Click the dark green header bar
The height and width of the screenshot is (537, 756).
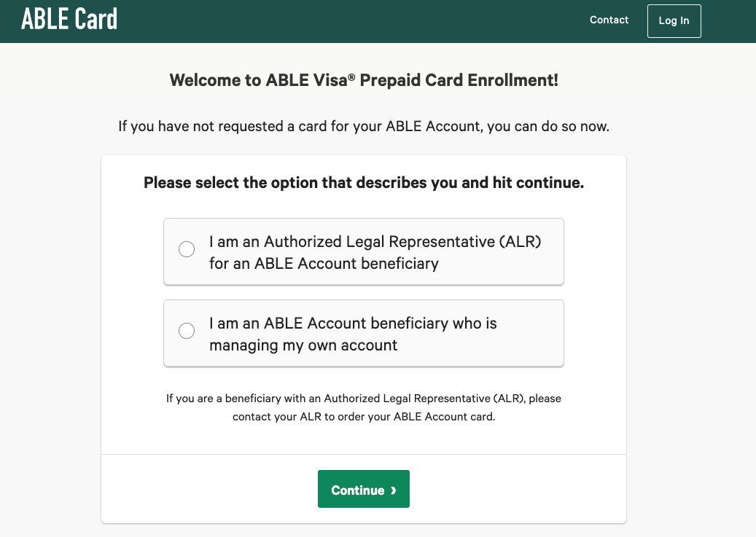(x=365, y=20)
